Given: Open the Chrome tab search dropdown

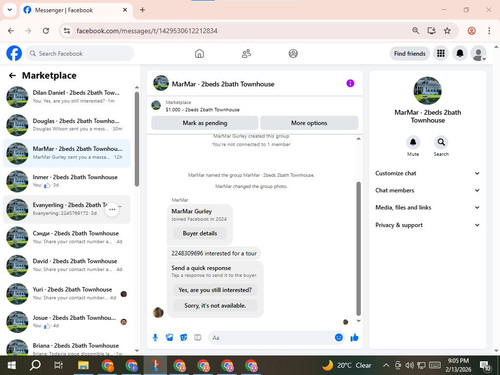Looking at the screenshot, I should click(10, 10).
